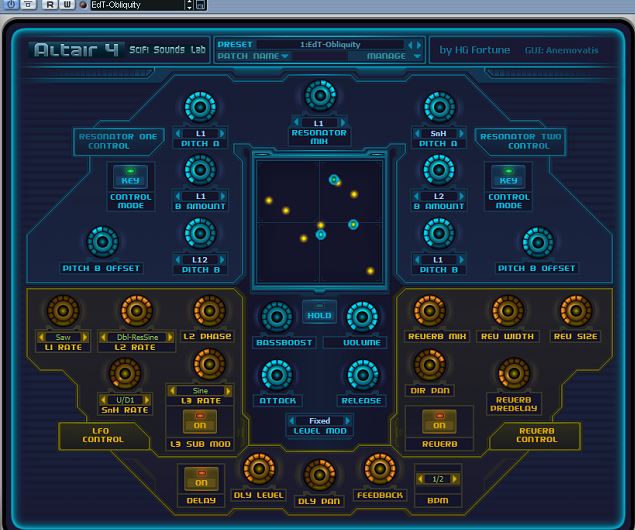Toggle L3 Sub Mod on switch
This screenshot has width=635, height=530.
click(200, 421)
